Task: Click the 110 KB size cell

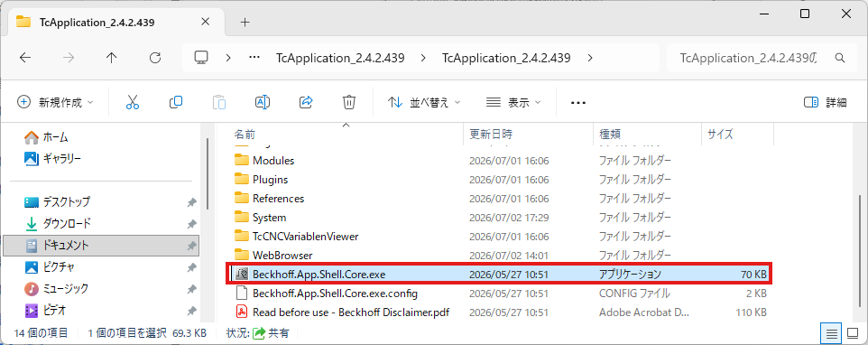Action: (x=752, y=312)
